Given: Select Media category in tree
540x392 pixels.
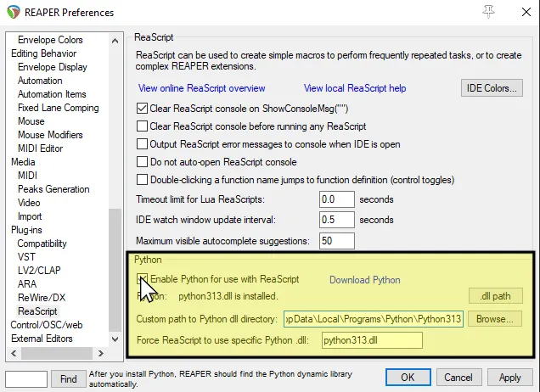Looking at the screenshot, I should (23, 162).
